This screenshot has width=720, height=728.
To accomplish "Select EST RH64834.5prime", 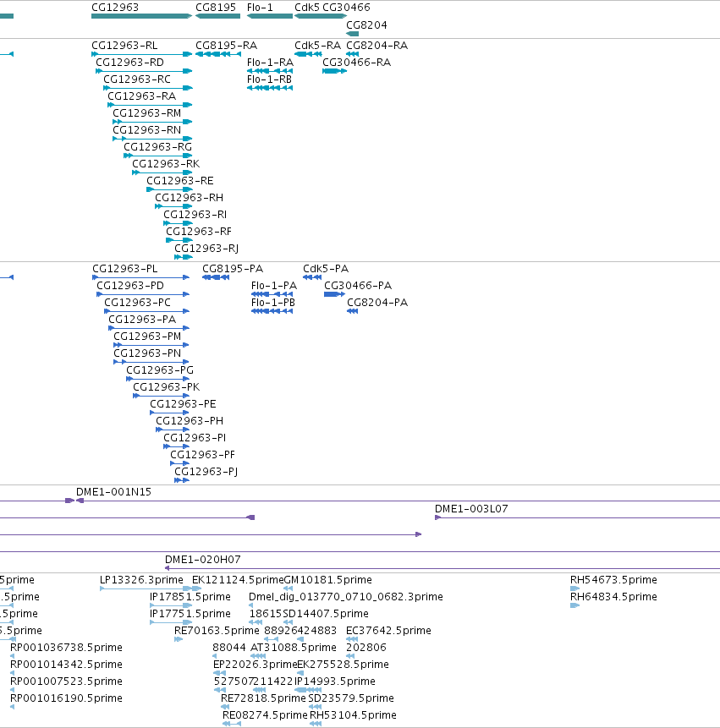I will pyautogui.click(x=575, y=605).
